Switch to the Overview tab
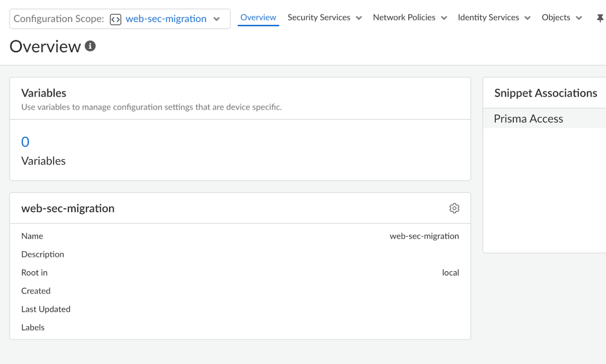 click(x=258, y=18)
